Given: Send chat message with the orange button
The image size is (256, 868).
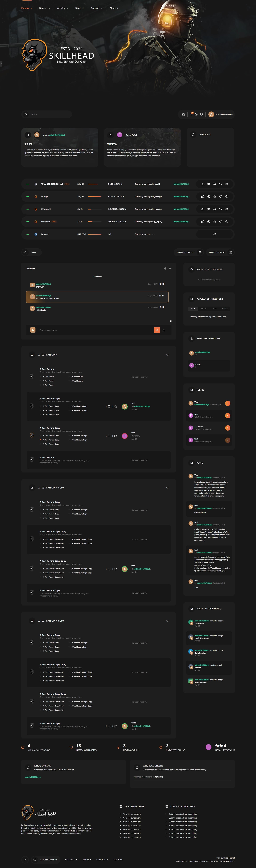Looking at the screenshot, I should [x=157, y=330].
